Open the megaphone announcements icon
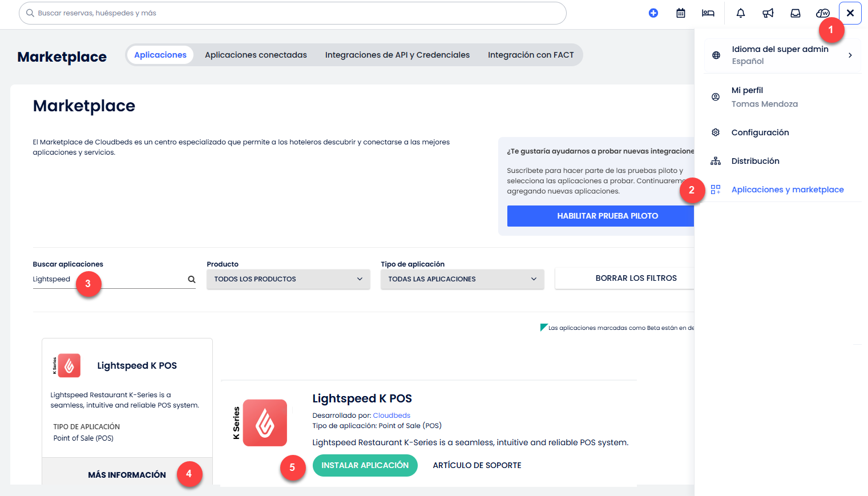The height and width of the screenshot is (496, 868). 768,13
